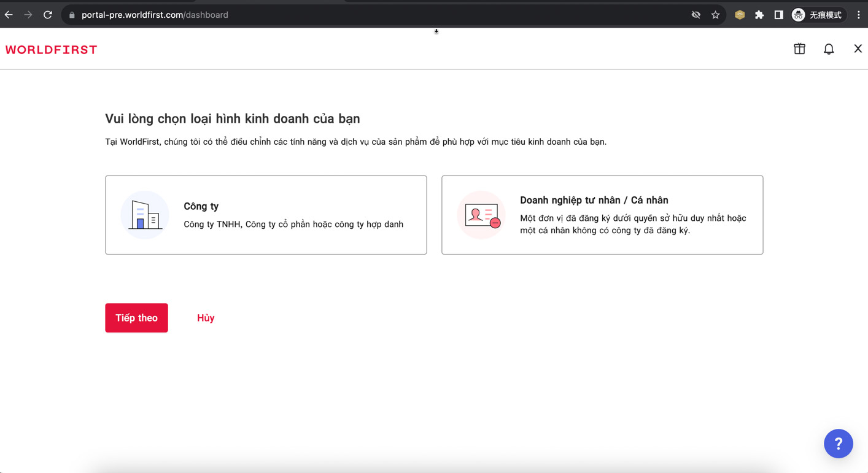Reload the page with the refresh button
Image resolution: width=868 pixels, height=473 pixels.
[48, 15]
